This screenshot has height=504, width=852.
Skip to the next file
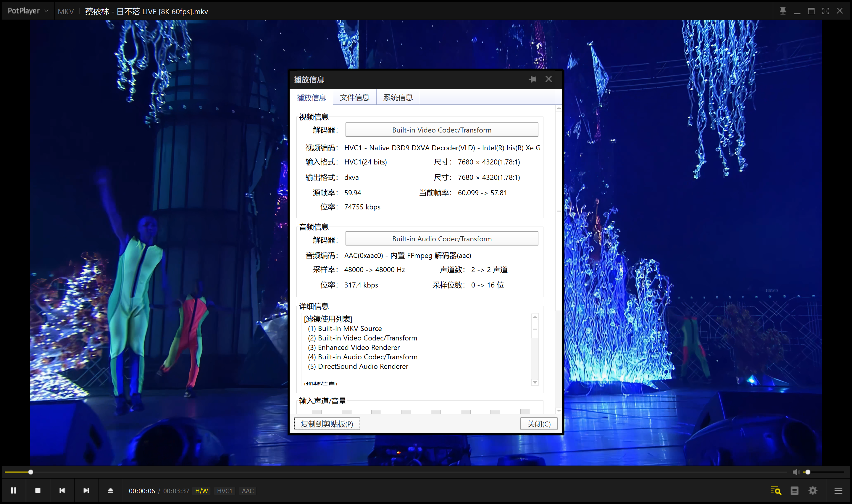pos(86,490)
